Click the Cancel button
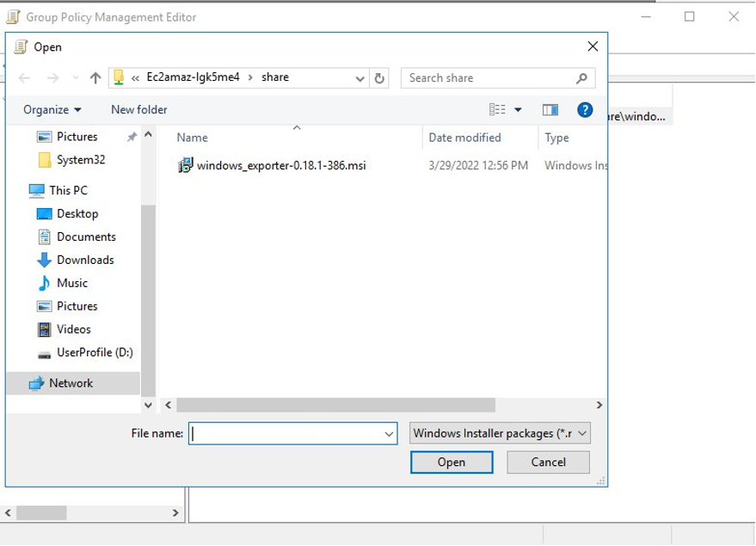 548,462
